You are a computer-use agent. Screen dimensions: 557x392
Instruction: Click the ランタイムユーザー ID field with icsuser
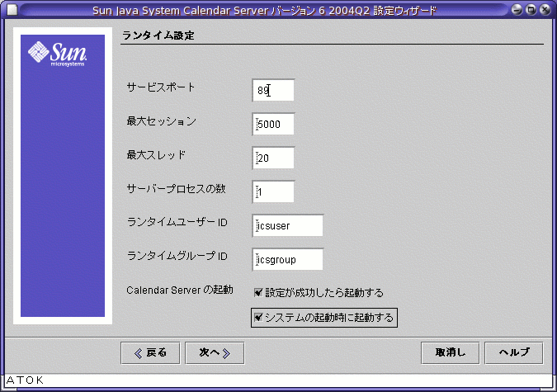[288, 225]
